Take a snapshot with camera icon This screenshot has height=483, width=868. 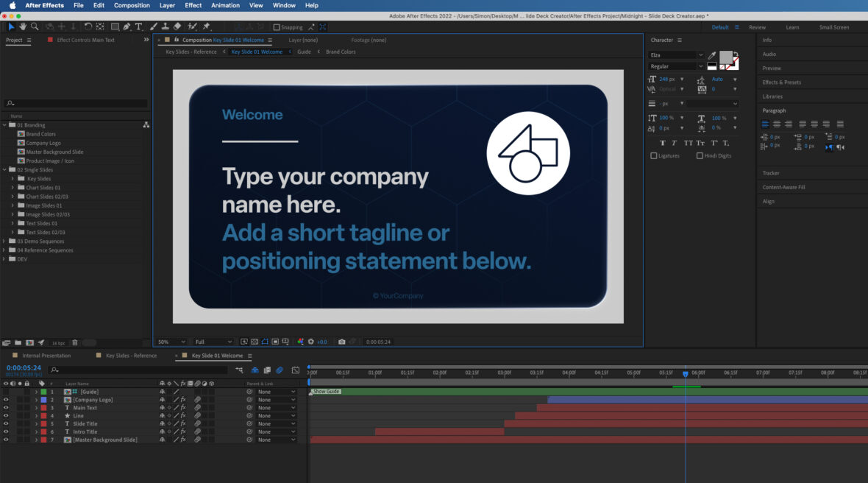tap(341, 342)
